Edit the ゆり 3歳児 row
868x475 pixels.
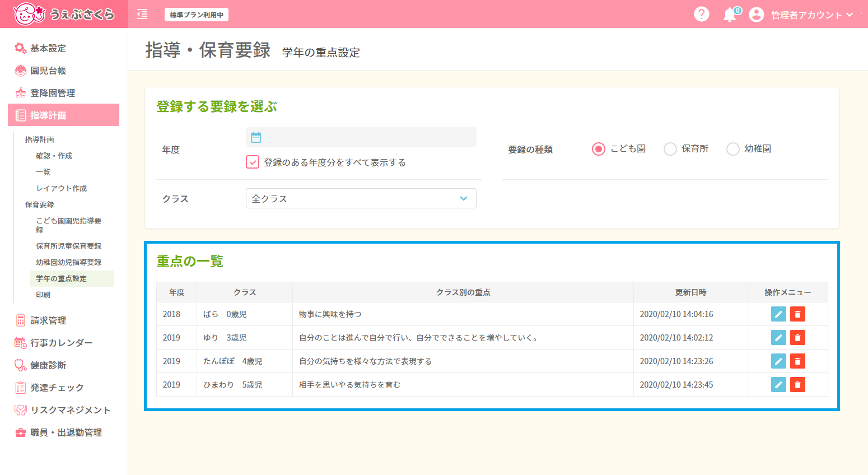click(x=778, y=338)
